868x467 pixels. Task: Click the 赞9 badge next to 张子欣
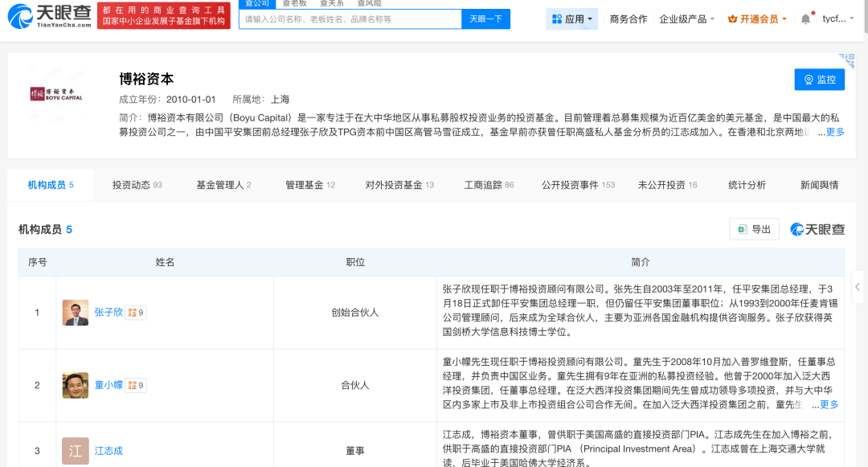pyautogui.click(x=134, y=312)
